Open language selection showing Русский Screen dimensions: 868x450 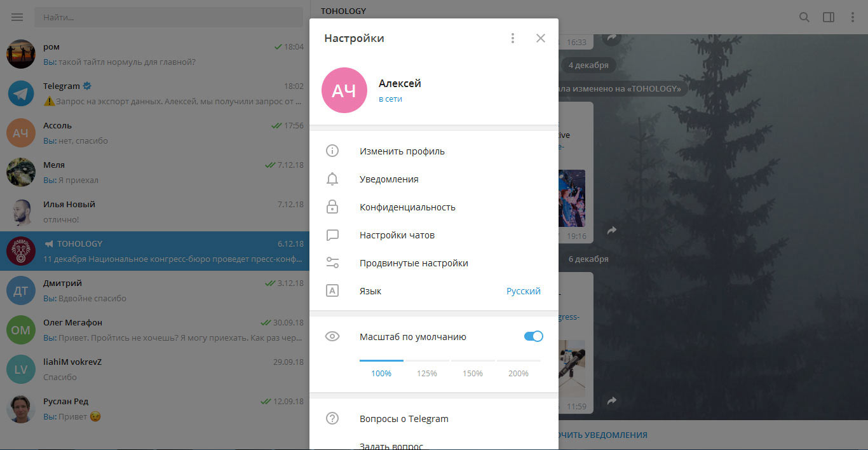pyautogui.click(x=523, y=291)
